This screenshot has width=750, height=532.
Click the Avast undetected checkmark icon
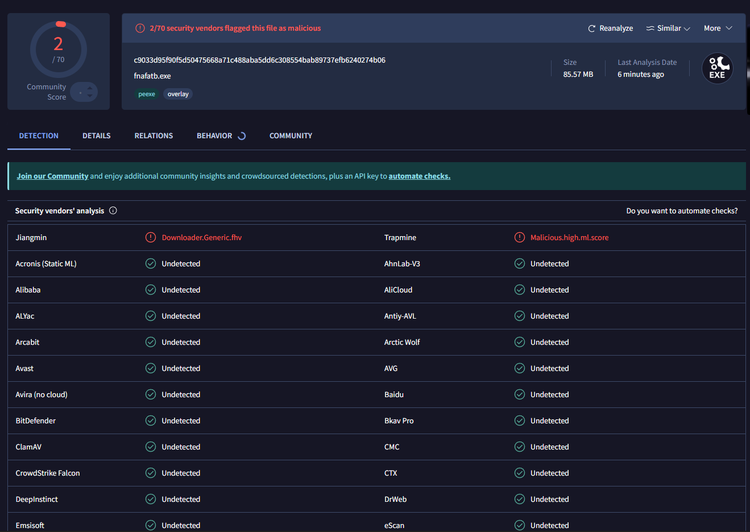[x=151, y=368]
